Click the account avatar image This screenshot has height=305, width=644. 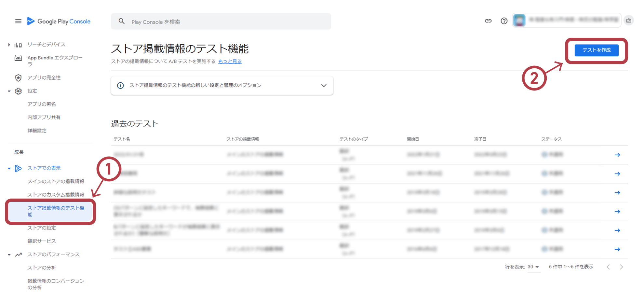[519, 21]
